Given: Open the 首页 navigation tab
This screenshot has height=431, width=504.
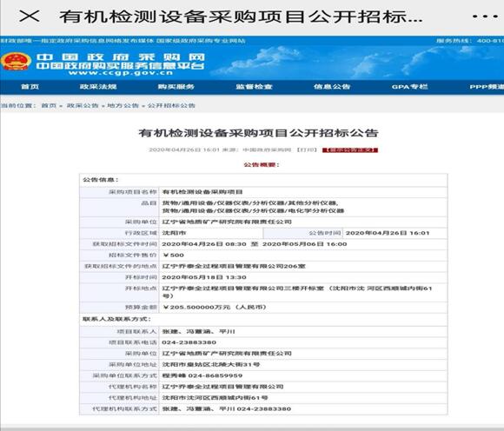Looking at the screenshot, I should [x=30, y=87].
